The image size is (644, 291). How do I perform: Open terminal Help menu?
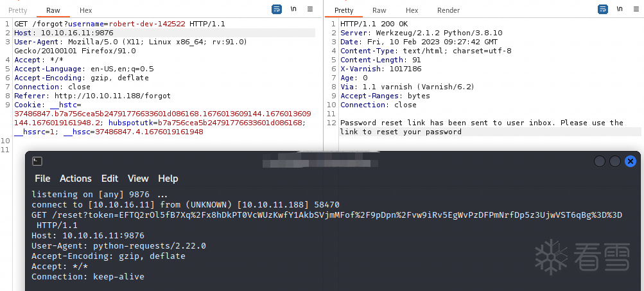(x=168, y=179)
